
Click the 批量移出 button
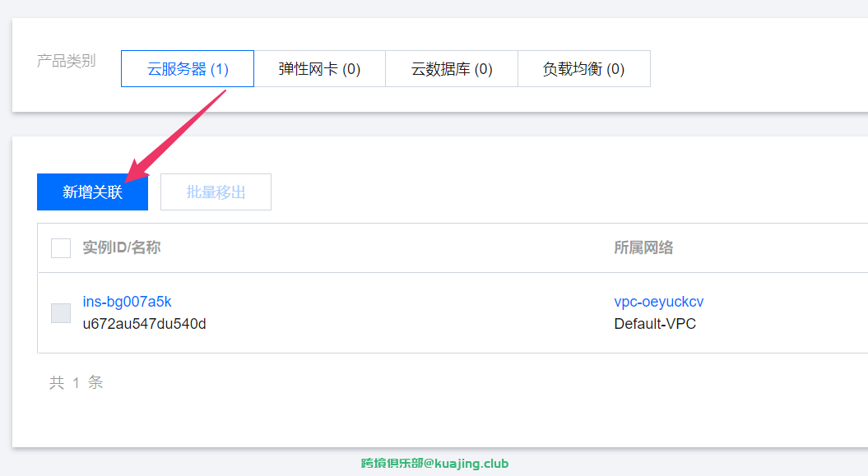[216, 192]
